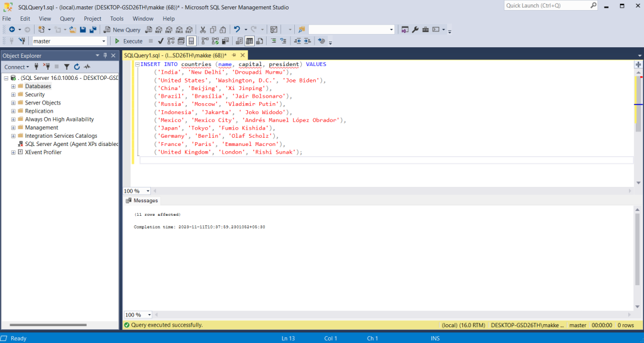Viewport: 644px width, 343px height.
Task: Click the Copy icon
Action: tap(213, 30)
